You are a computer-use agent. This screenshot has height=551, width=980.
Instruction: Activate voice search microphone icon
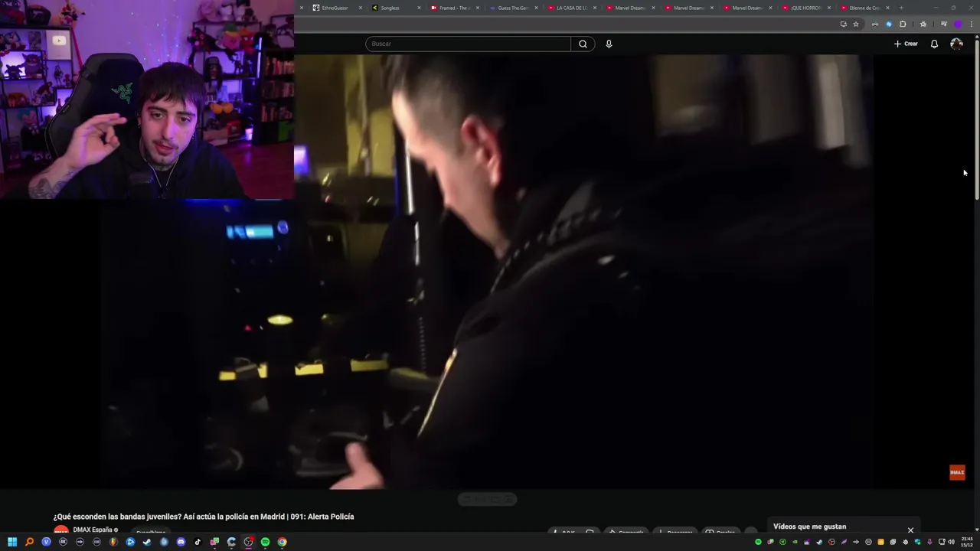coord(609,44)
